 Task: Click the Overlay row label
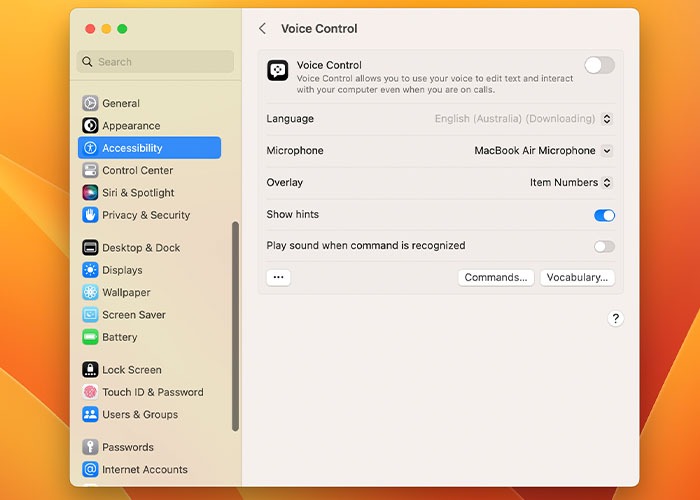(x=285, y=183)
